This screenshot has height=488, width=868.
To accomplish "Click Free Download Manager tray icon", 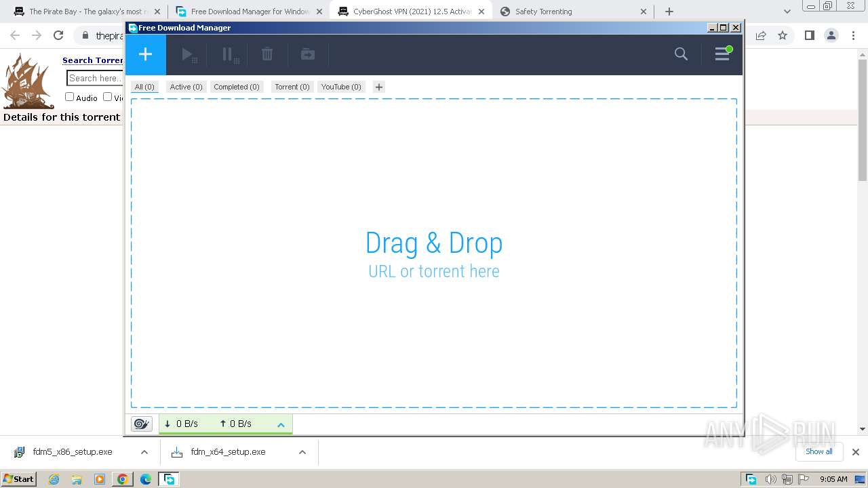I will (x=751, y=479).
